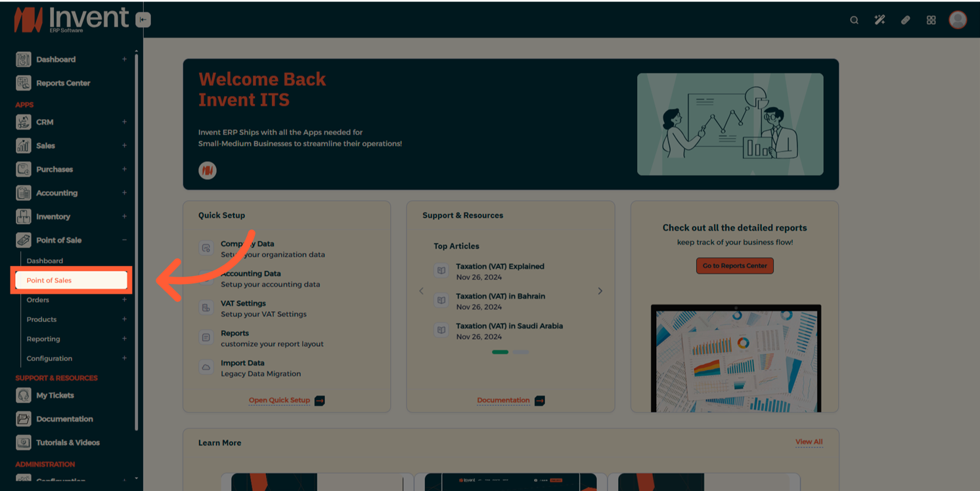Screen dimensions: 980x491
Task: Open the magic wand tool in header
Action: tap(880, 20)
